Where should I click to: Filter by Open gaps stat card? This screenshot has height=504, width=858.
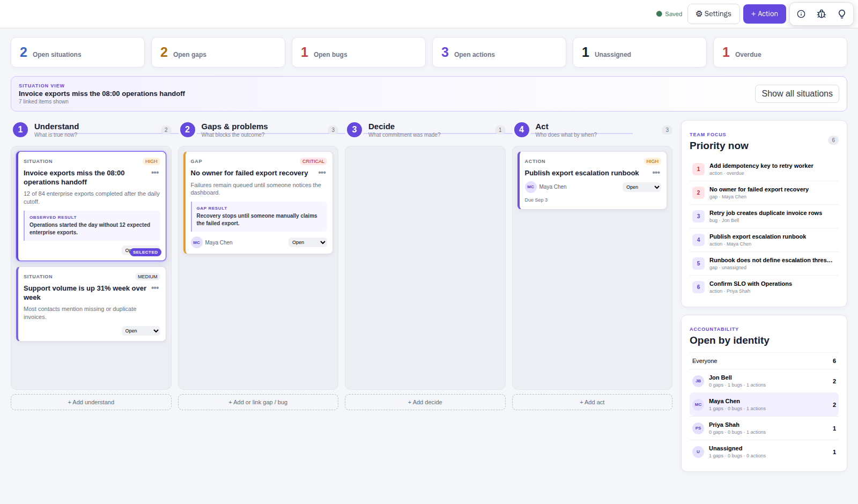coord(218,53)
